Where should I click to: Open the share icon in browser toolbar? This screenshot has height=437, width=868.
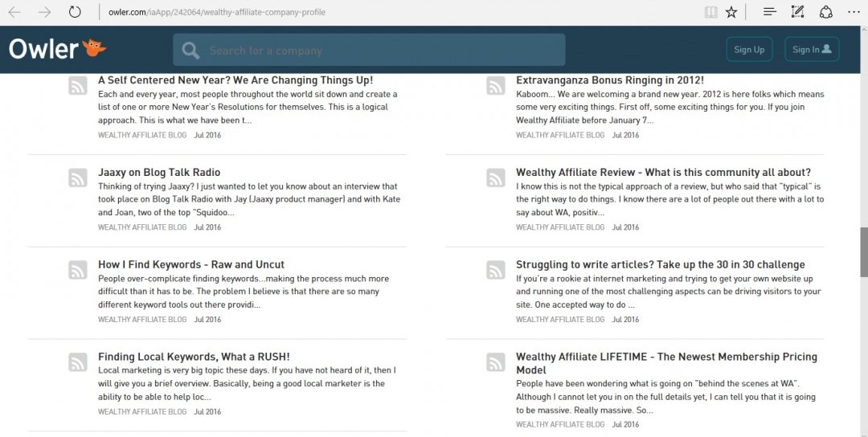point(826,11)
